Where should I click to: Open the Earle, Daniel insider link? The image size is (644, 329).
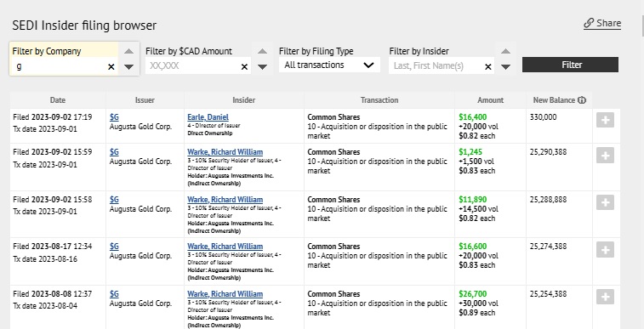208,117
